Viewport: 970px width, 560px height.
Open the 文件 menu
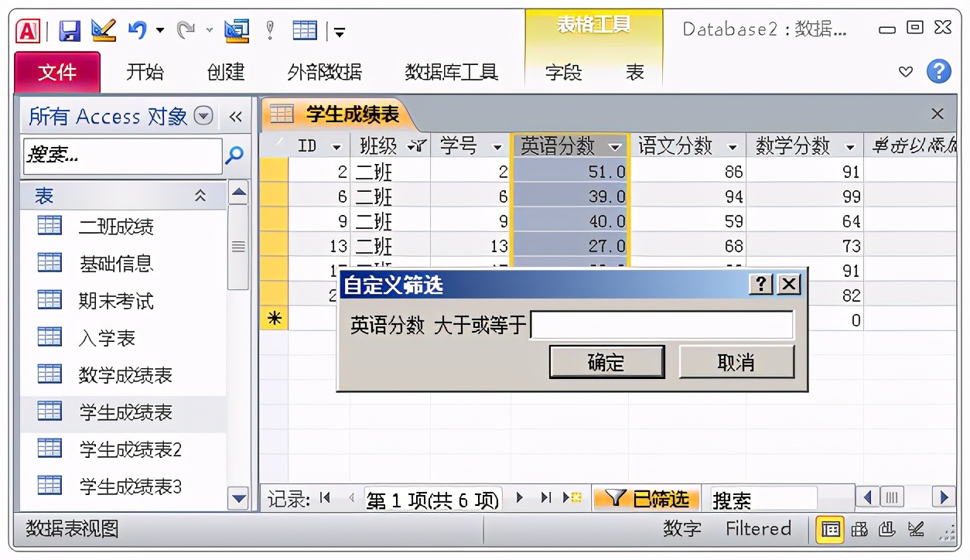(x=56, y=72)
